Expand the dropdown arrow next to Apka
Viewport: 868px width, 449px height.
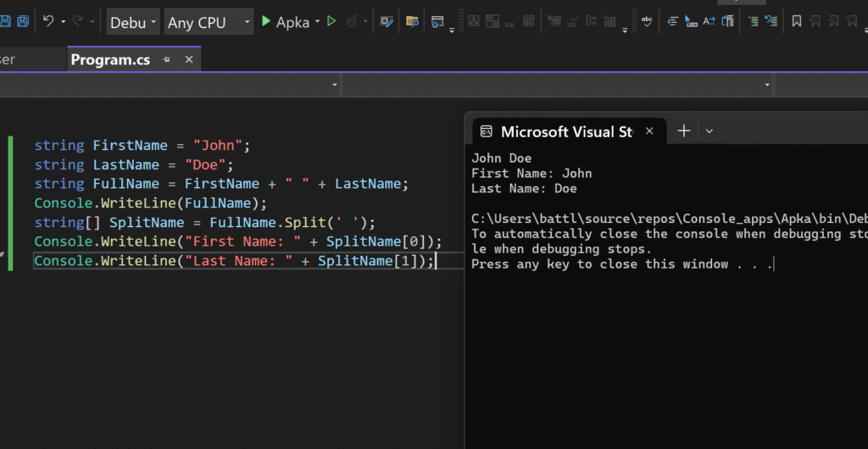click(317, 22)
